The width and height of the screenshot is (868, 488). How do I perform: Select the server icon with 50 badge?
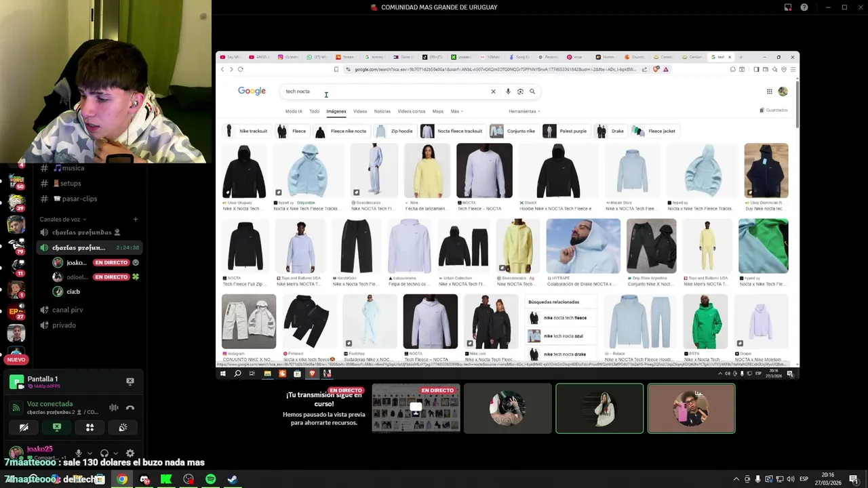click(16, 180)
